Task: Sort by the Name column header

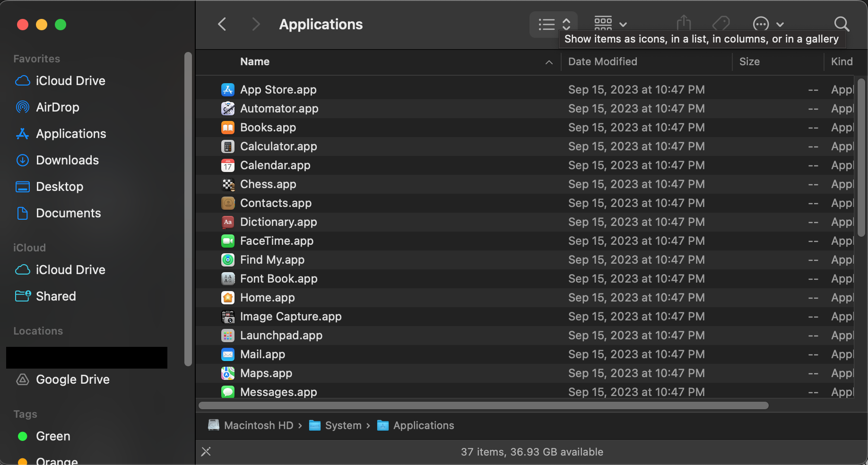Action: (x=255, y=61)
